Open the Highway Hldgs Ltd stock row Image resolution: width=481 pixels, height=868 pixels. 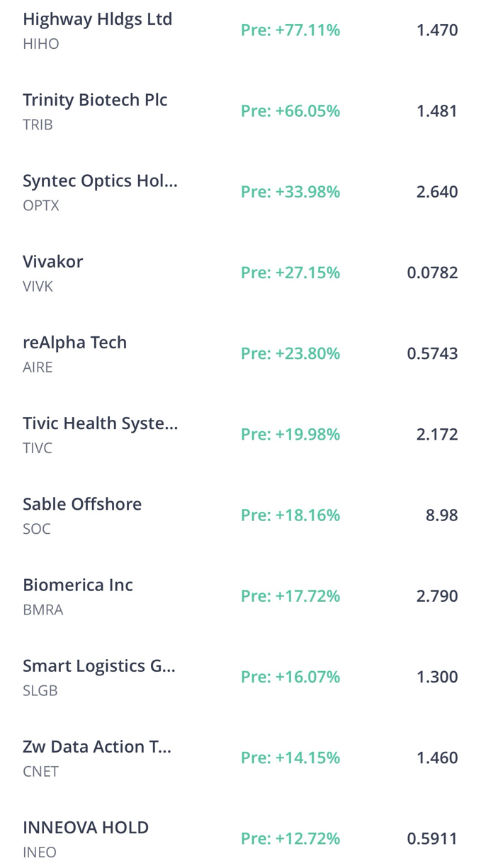(240, 30)
